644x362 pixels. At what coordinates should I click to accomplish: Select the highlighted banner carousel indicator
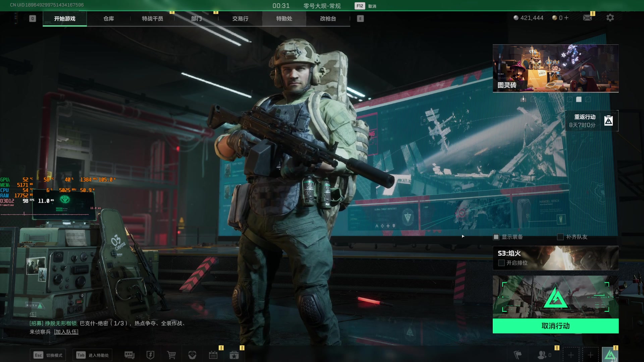(x=579, y=99)
